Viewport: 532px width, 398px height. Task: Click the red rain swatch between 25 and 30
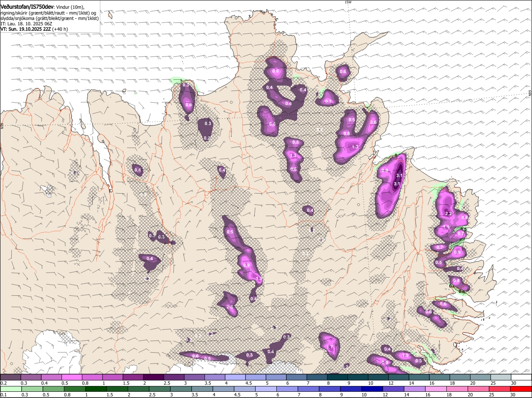click(500, 389)
